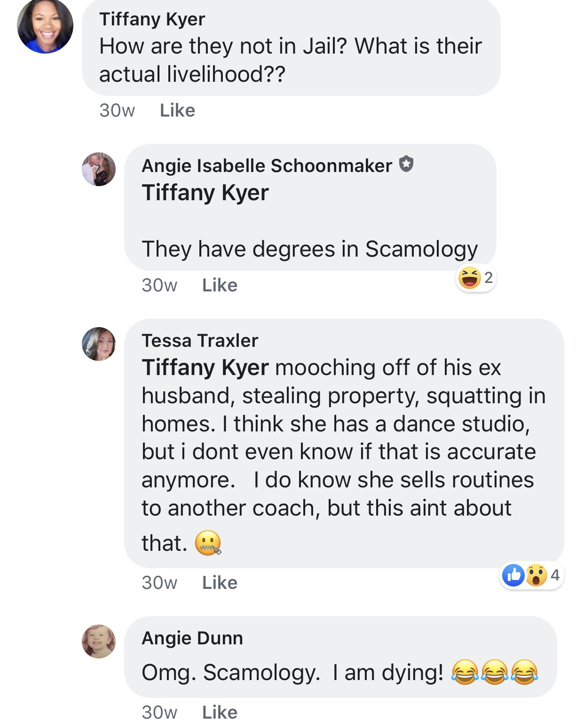Open Tessa Traxler's profile photo
The width and height of the screenshot is (584, 728).
click(99, 344)
